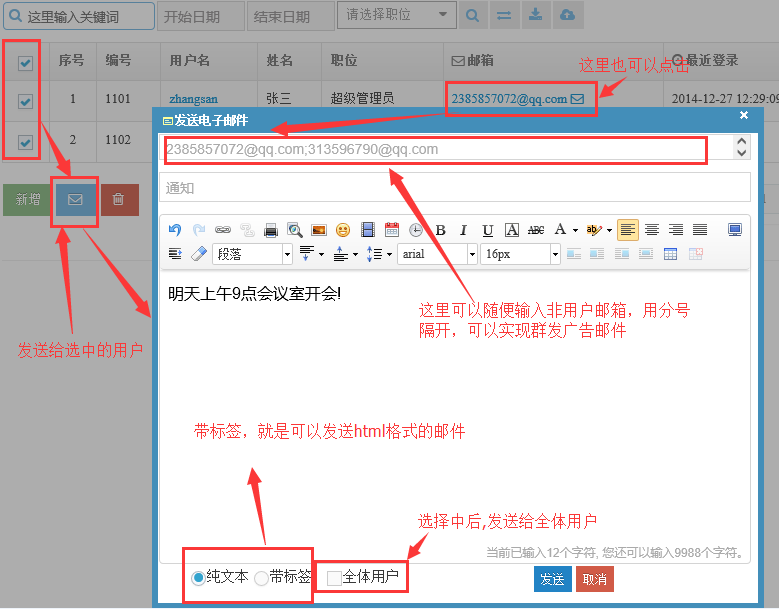Click the 通知 subject input field
The width and height of the screenshot is (779, 609).
point(455,188)
